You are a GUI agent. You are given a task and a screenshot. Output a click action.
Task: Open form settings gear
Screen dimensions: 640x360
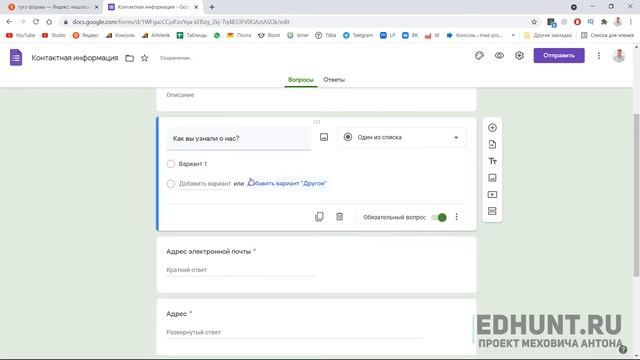pos(519,56)
